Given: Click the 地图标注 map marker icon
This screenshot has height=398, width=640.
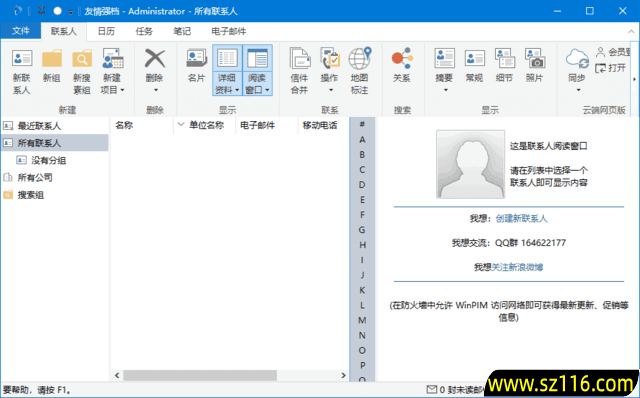Looking at the screenshot, I should click(360, 58).
